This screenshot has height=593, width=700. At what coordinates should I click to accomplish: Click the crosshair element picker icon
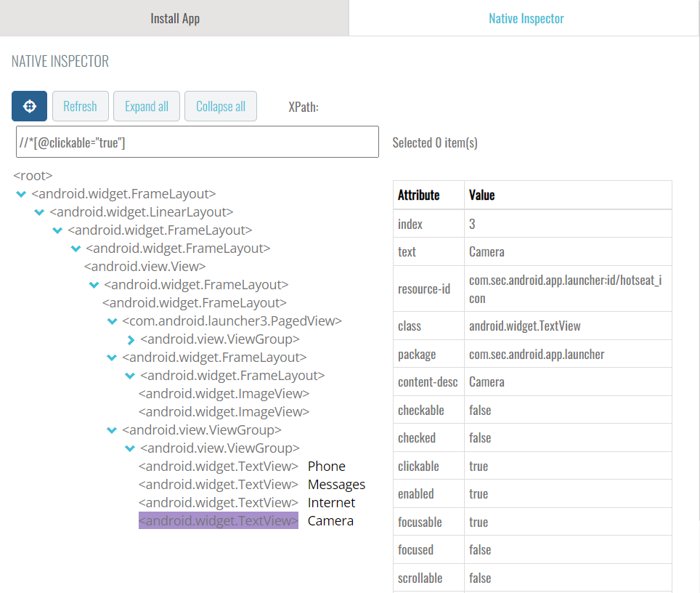pos(30,106)
